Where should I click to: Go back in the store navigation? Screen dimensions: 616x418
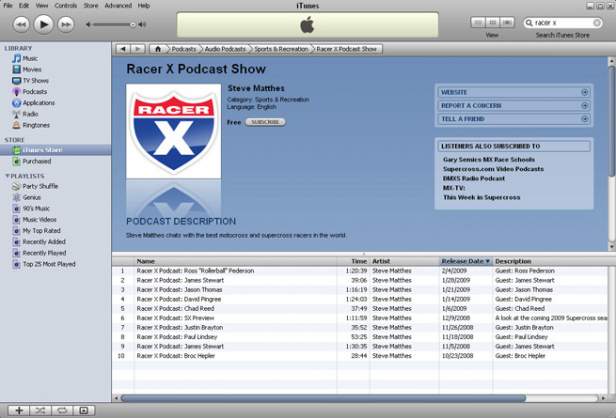pos(123,49)
